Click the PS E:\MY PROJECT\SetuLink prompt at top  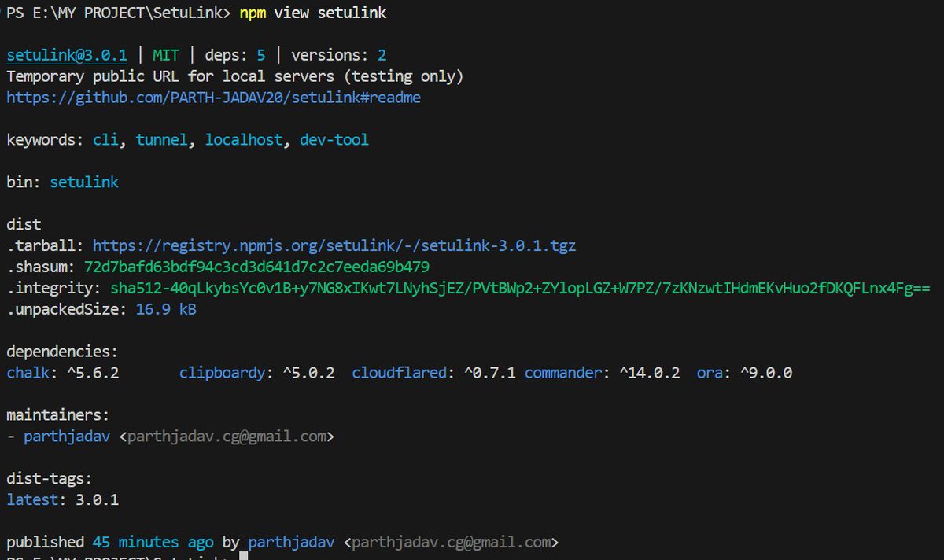[119, 13]
